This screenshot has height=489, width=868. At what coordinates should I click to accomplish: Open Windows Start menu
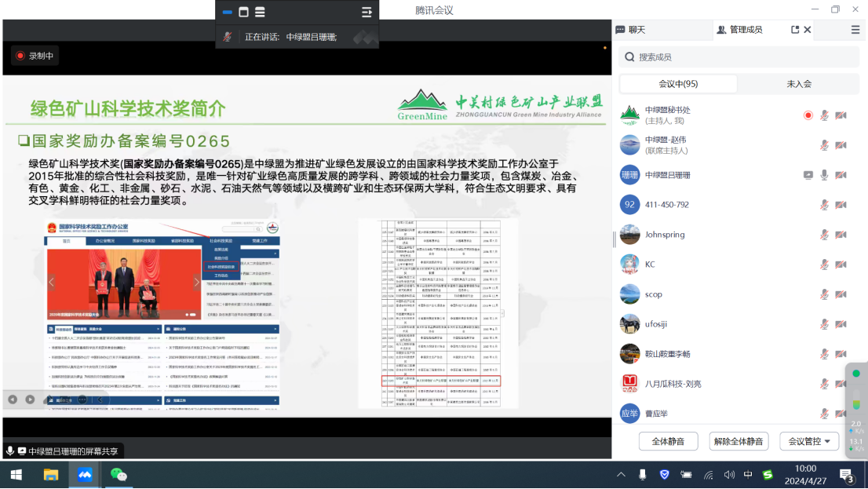click(16, 475)
